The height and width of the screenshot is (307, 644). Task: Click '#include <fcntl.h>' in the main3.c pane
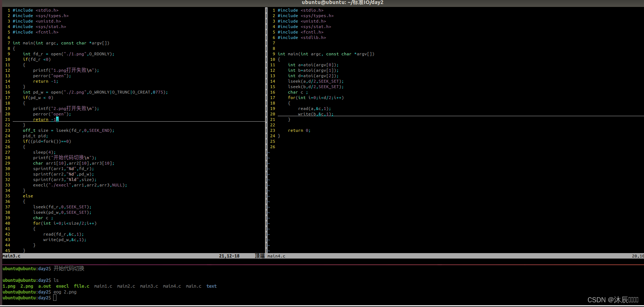(35, 32)
